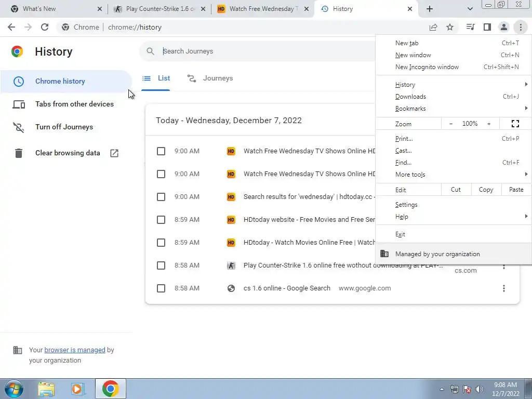Screen dimensions: 532x399
Task: Open a New Incognito window
Action: click(x=454, y=67)
